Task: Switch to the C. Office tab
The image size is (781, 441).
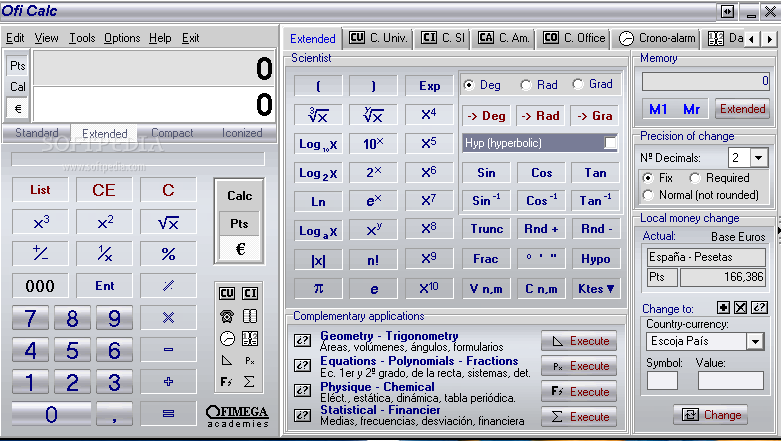Action: tap(574, 38)
